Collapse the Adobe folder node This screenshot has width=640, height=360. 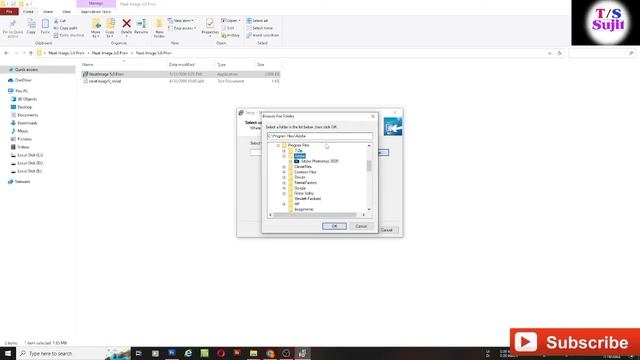(x=284, y=156)
